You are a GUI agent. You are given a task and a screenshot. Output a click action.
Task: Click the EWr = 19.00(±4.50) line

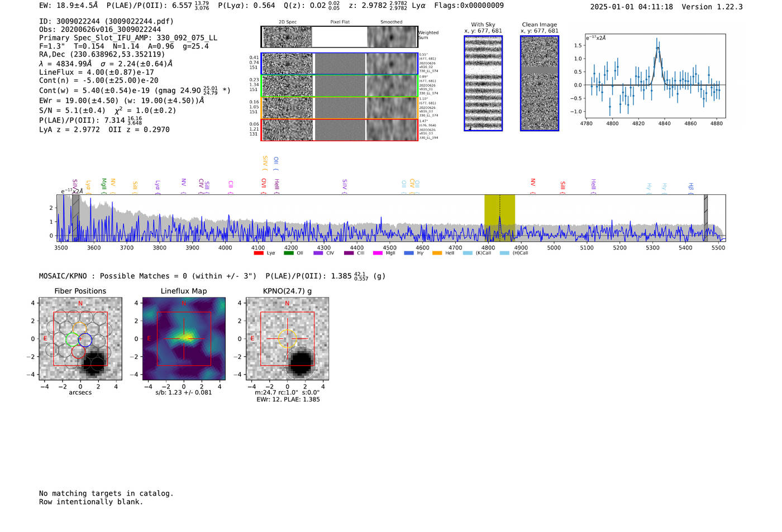coord(122,101)
